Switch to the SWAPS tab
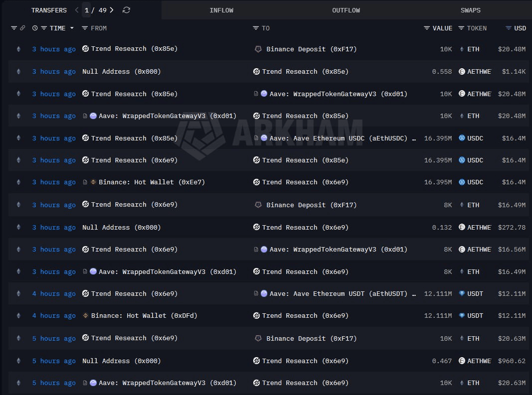The image size is (532, 395). tap(470, 9)
